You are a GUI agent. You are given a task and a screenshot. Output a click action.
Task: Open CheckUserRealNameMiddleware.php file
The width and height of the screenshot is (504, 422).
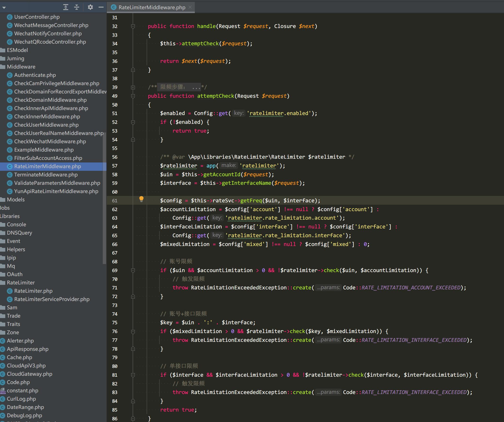tap(59, 133)
